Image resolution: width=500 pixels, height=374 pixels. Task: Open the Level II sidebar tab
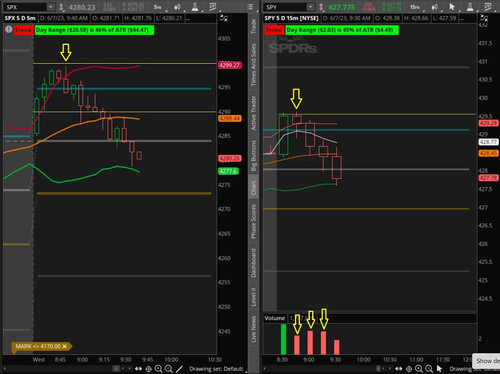pyautogui.click(x=253, y=297)
